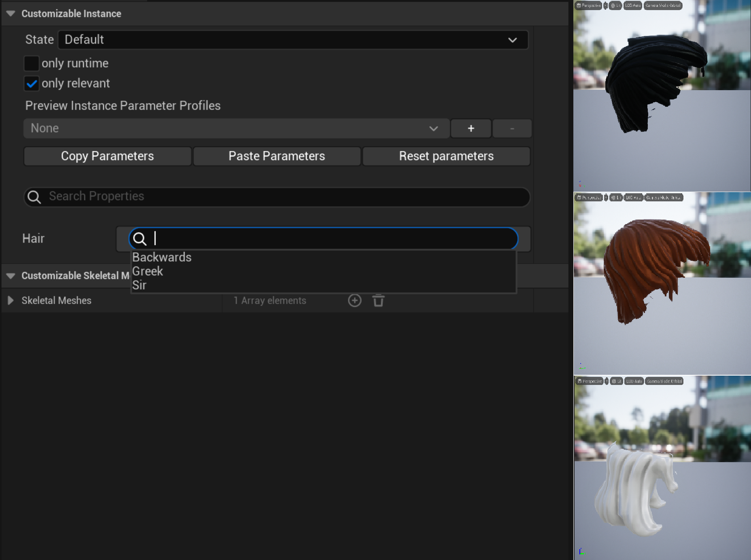Toggle the only runtime checkbox

pyautogui.click(x=31, y=63)
